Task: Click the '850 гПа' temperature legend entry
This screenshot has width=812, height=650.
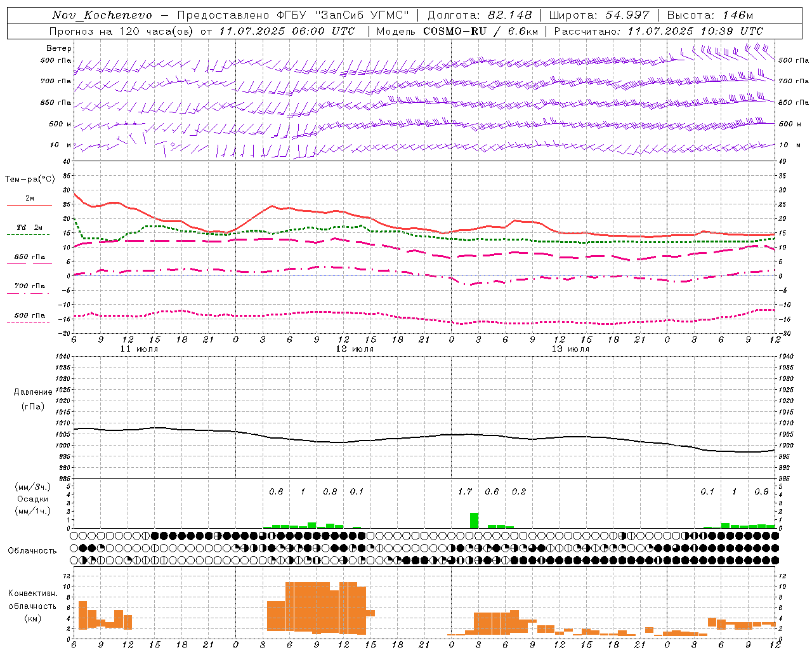Action: tap(30, 257)
